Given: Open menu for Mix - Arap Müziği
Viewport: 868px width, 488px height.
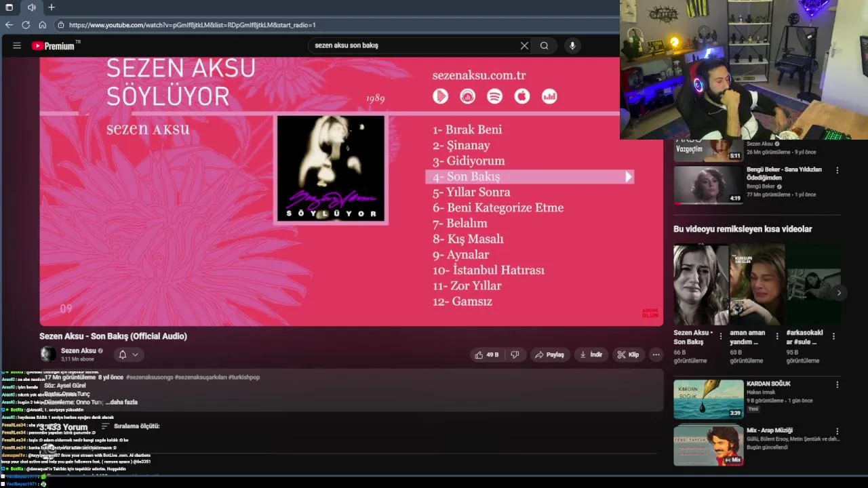Looking at the screenshot, I should pos(837,432).
